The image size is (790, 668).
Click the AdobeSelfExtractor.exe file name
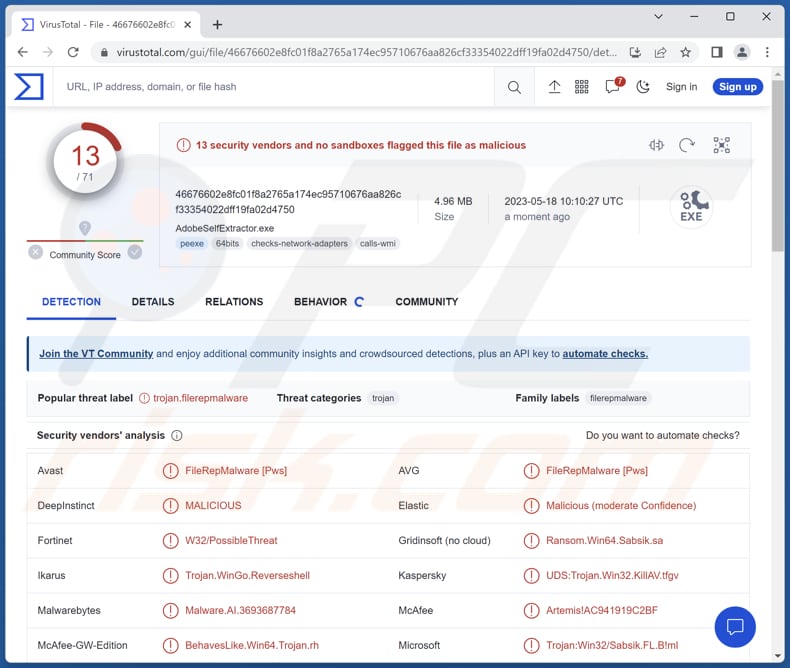click(225, 228)
